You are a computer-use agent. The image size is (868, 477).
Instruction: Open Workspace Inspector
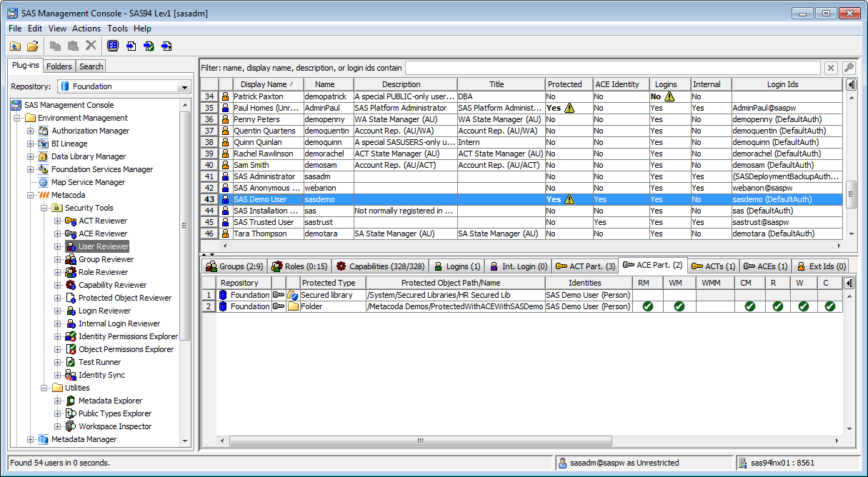(x=114, y=426)
